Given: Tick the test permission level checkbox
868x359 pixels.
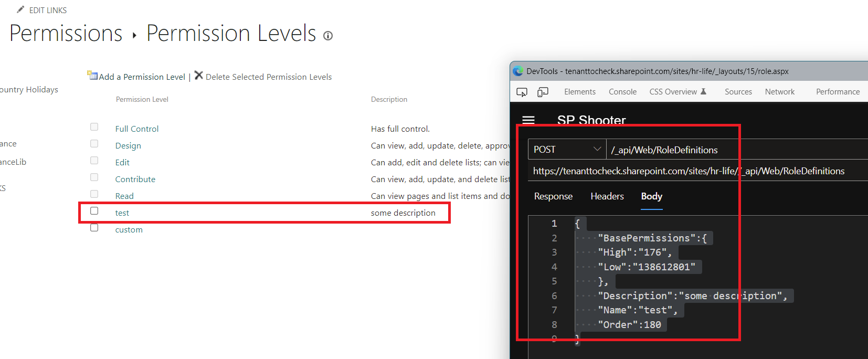Looking at the screenshot, I should pos(94,211).
